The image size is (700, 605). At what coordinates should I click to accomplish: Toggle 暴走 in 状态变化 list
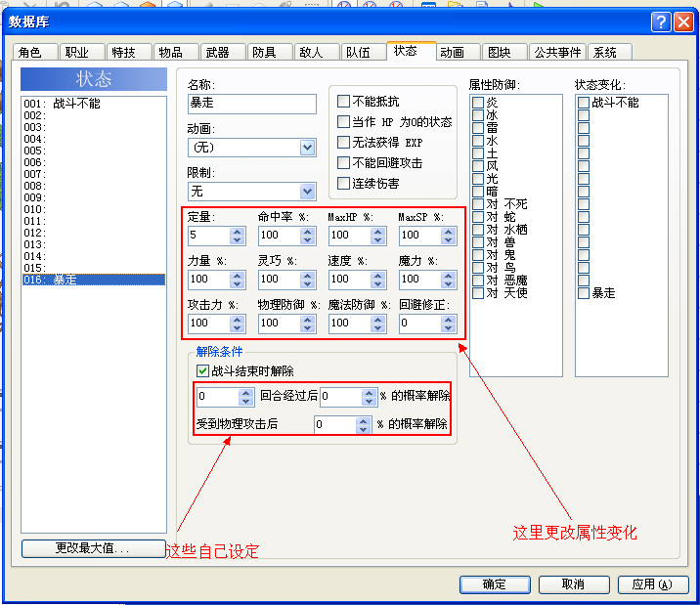click(584, 293)
